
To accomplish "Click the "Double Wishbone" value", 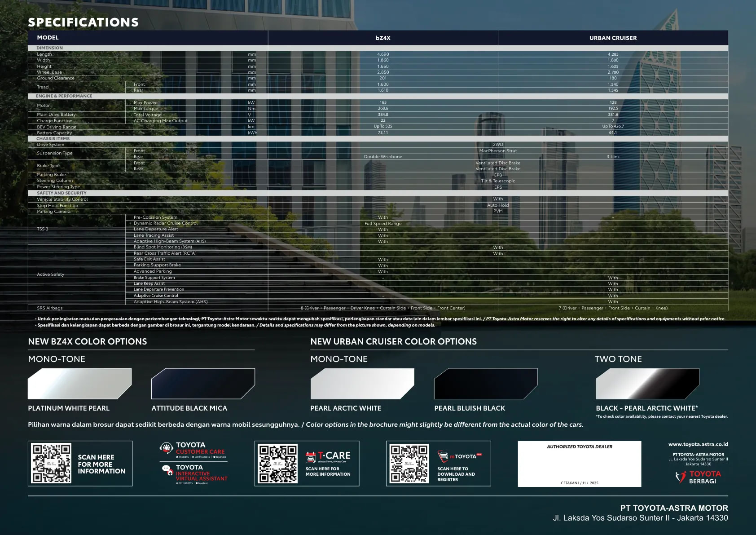I will point(383,157).
